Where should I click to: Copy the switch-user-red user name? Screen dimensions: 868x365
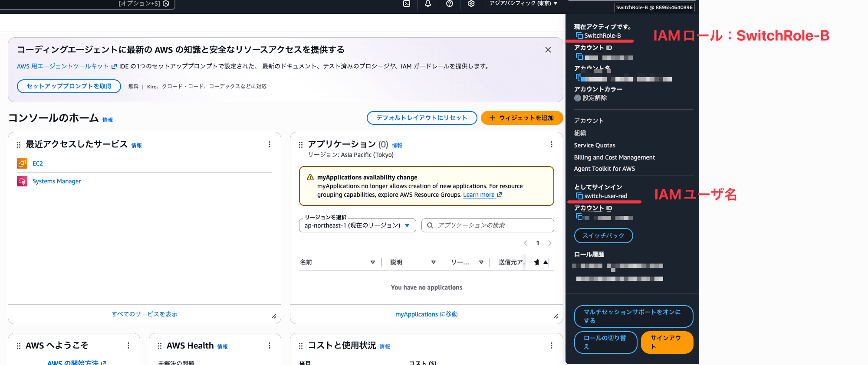579,196
